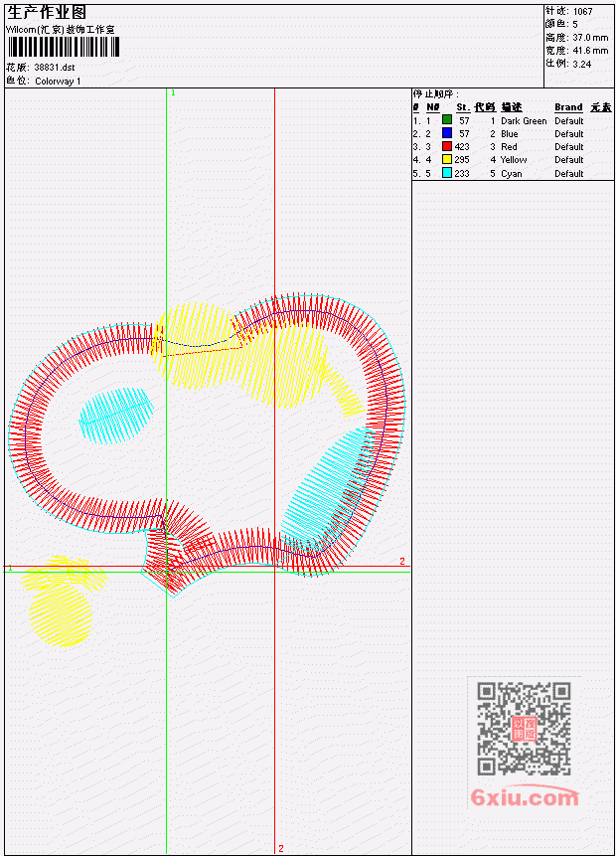Viewport: 616px width, 856px height.
Task: Select the file name 38831.dst
Action: [x=54, y=68]
